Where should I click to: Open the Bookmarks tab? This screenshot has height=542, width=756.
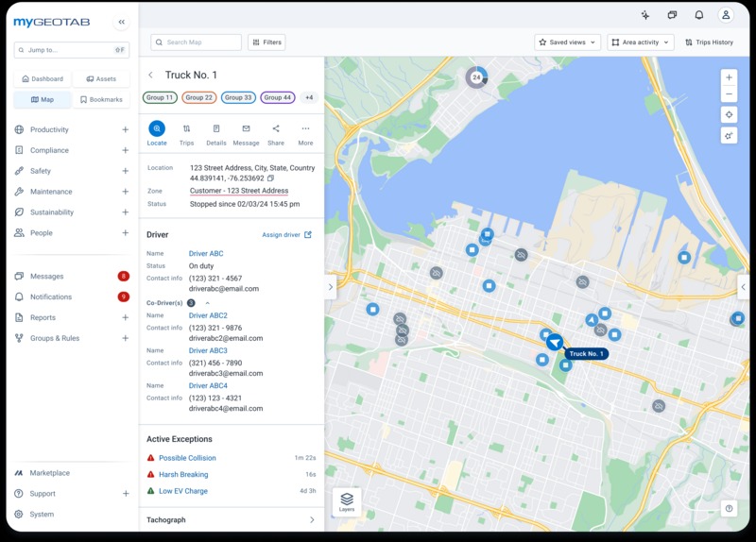coord(101,100)
